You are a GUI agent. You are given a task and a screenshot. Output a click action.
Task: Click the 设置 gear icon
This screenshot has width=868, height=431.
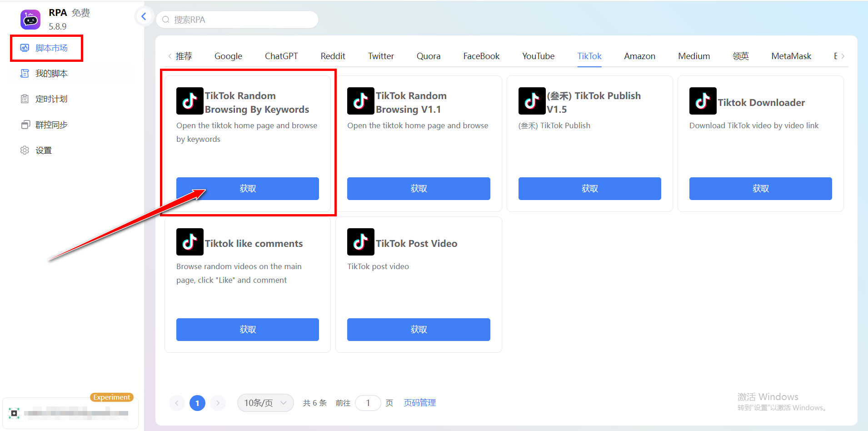[25, 150]
